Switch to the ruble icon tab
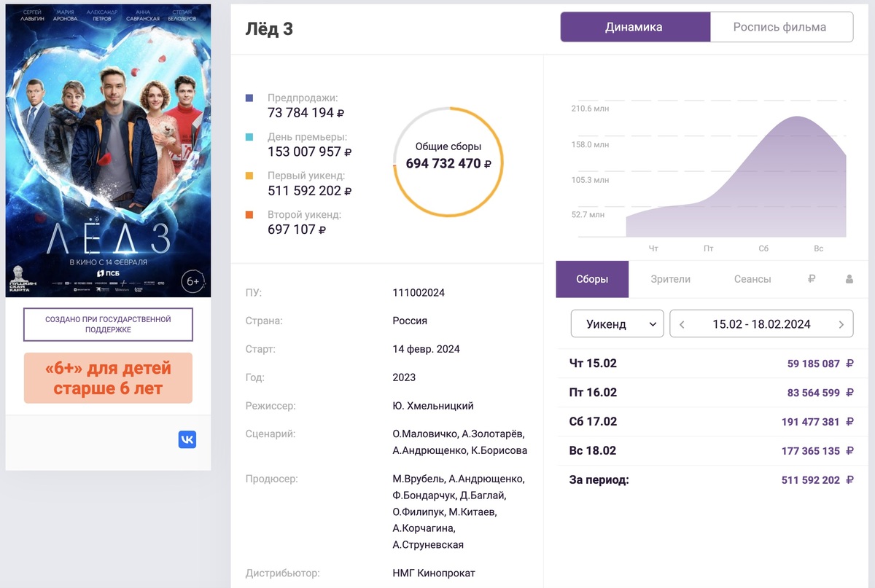The height and width of the screenshot is (588, 875). tap(812, 279)
